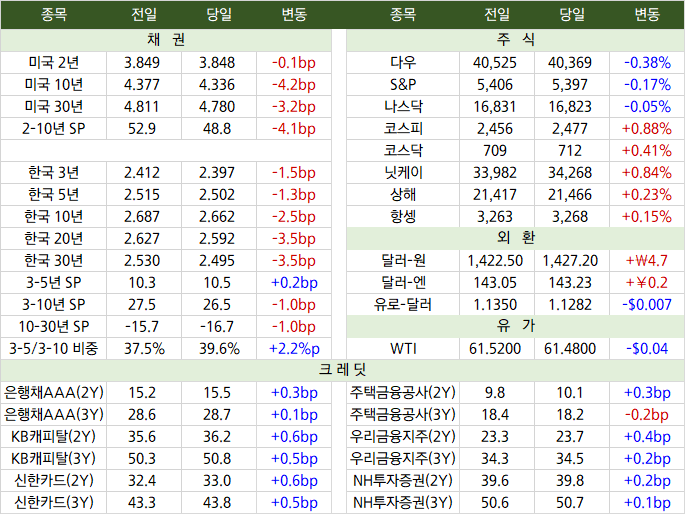
Task: Select the 항셍 index label
Action: point(403,217)
